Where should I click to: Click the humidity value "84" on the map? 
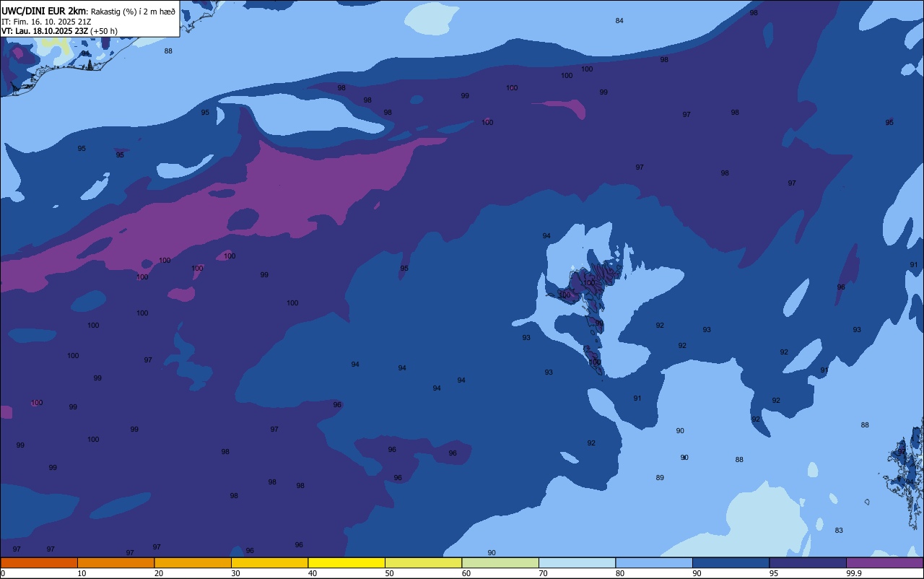619,20
